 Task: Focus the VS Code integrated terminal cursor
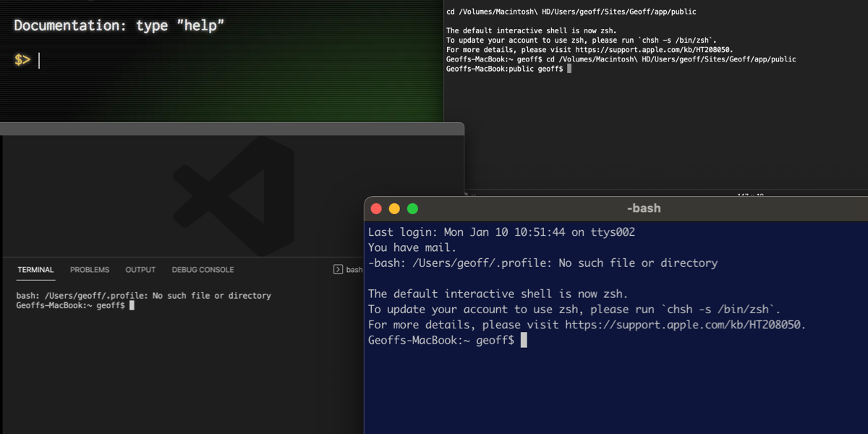132,306
